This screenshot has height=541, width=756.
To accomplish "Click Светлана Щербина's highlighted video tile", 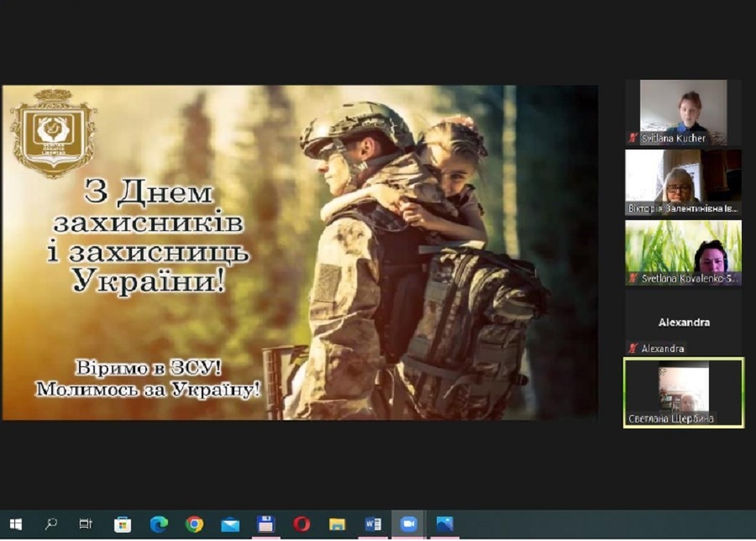I will tap(683, 392).
